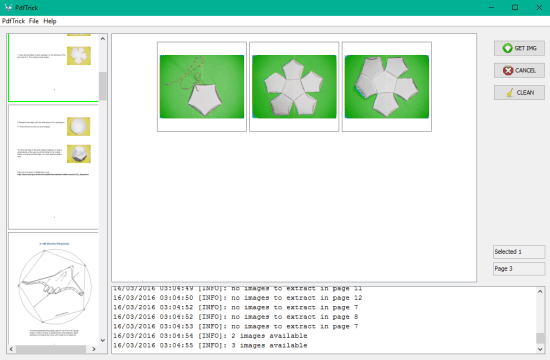Viewport: 550px width, 360px height.
Task: Click thumbnail panel scroll left arrow
Action: pos(11,349)
